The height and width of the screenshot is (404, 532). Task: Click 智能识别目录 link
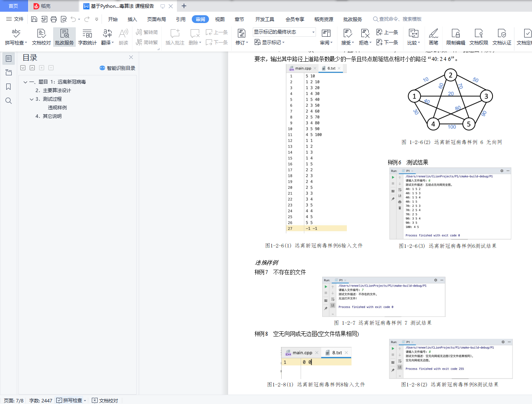(118, 68)
